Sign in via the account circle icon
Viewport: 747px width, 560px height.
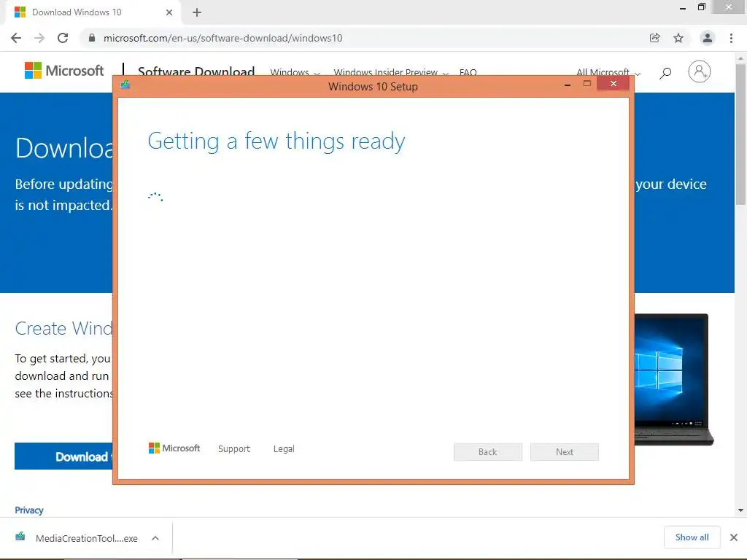pos(699,71)
